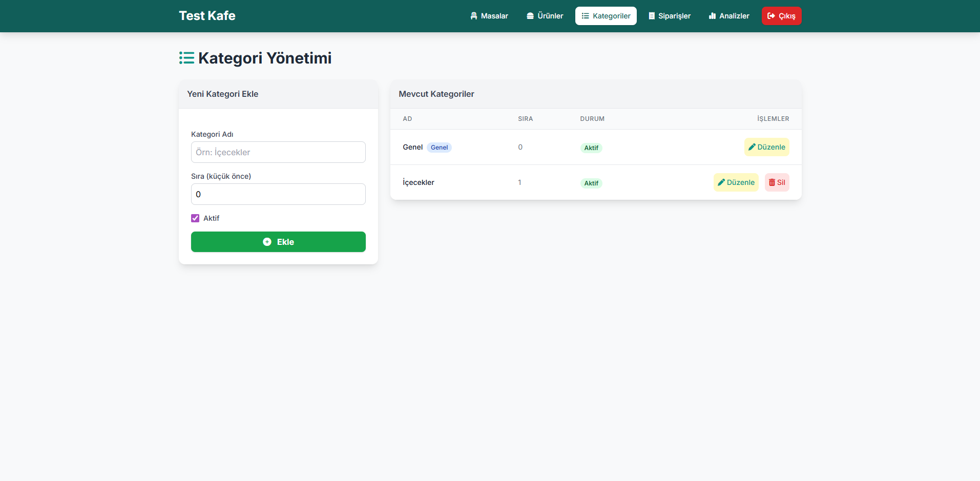Click the Analizler bar chart icon

pyautogui.click(x=712, y=16)
